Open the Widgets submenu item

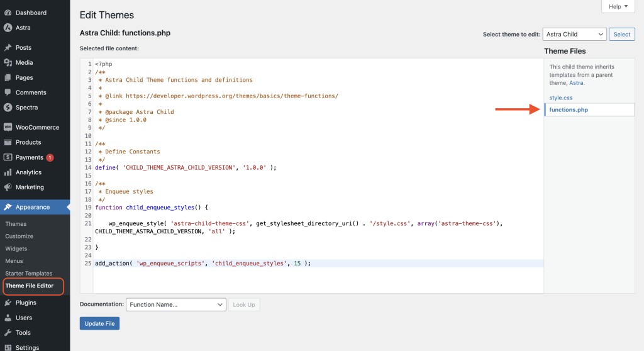tap(16, 248)
